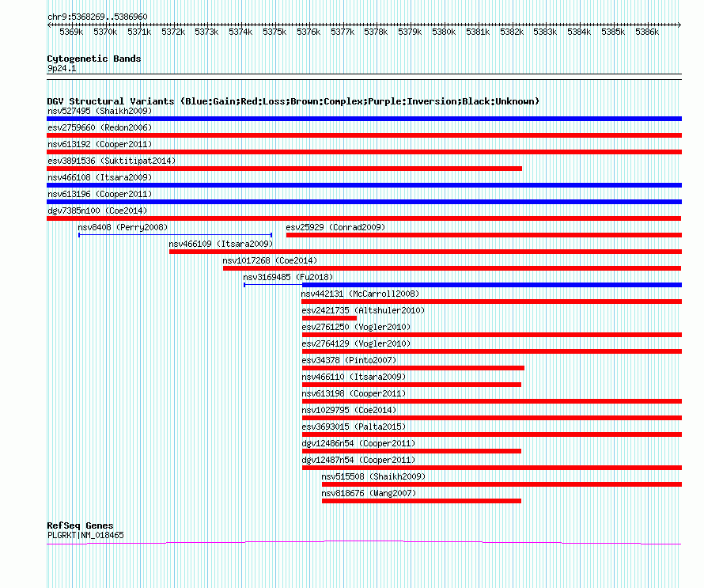Click the esv25929 (Conrad2009) label
The height and width of the screenshot is (588, 704).
336,227
